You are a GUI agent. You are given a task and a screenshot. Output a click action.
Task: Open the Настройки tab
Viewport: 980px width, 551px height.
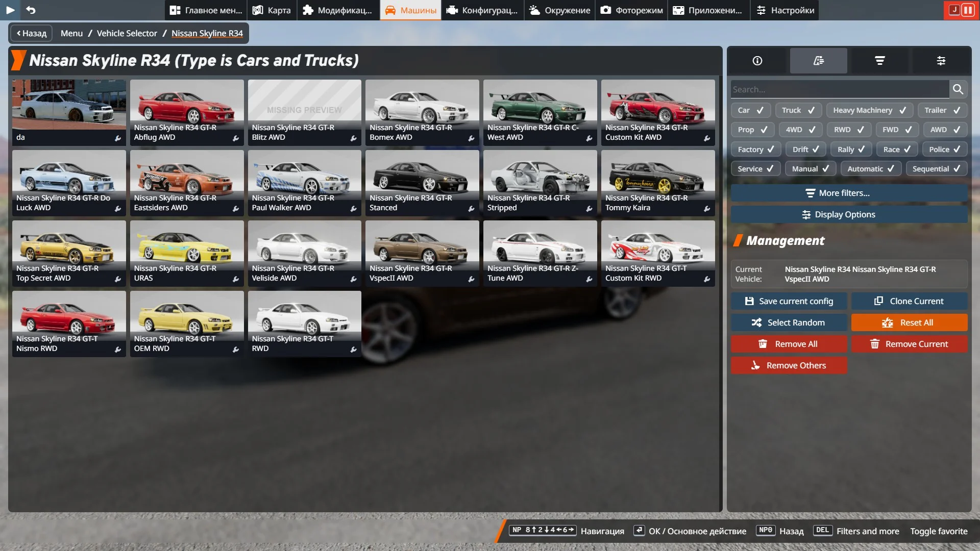785,10
